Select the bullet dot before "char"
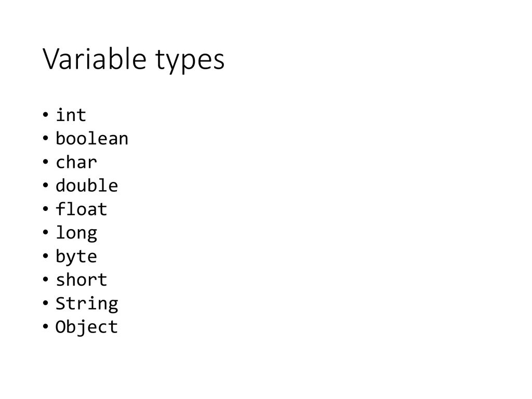The height and width of the screenshot is (399, 532). [46, 162]
